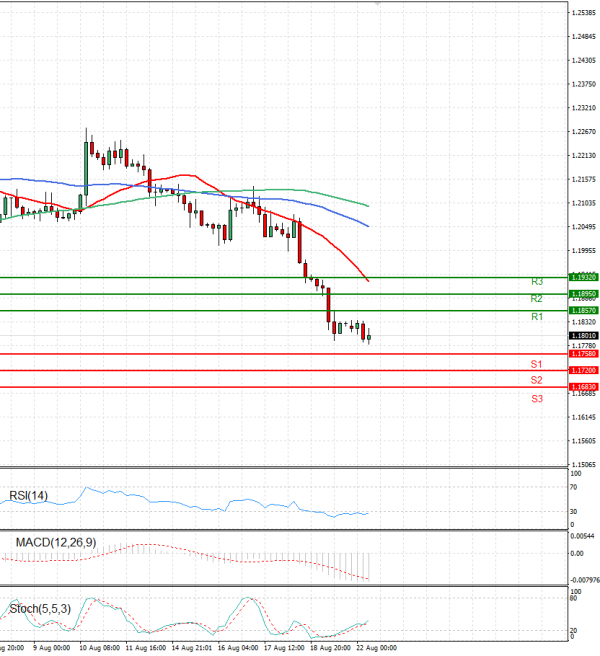Image resolution: width=600 pixels, height=656 pixels.
Task: Click the RSI(14) indicator label
Action: [x=28, y=496]
